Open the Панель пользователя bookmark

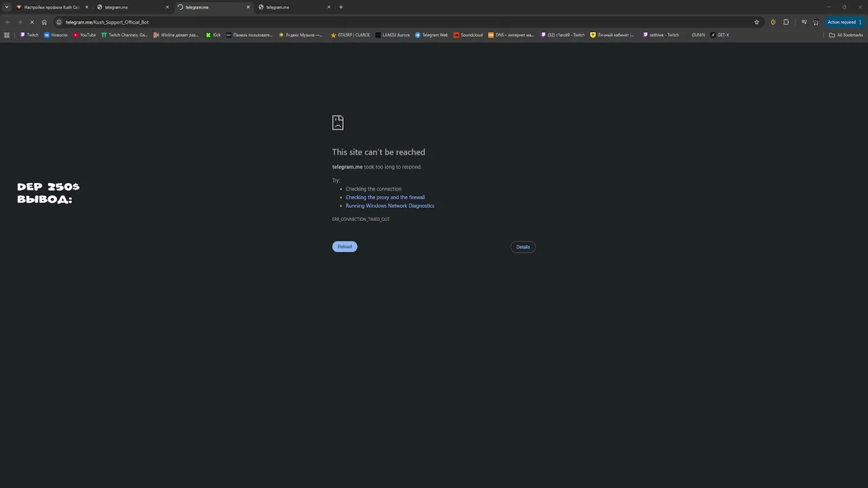[250, 35]
